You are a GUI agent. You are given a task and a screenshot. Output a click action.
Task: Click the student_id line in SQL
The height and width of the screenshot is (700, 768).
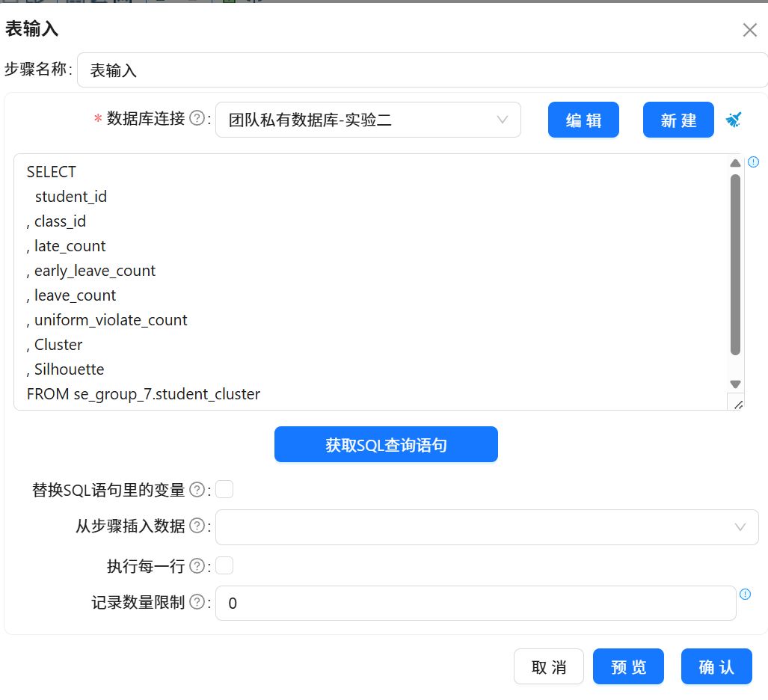(x=71, y=197)
